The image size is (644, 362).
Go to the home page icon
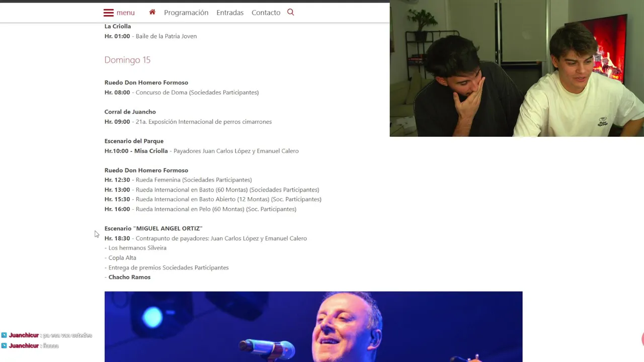[x=152, y=12]
